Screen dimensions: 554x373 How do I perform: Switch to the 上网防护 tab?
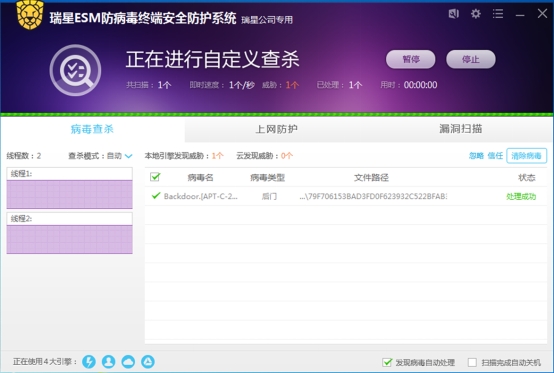coord(277,129)
